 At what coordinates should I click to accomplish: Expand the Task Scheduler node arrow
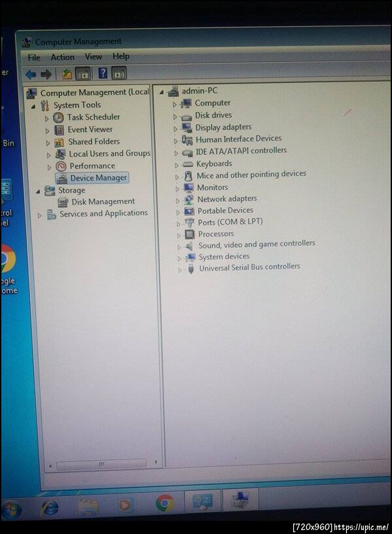[x=47, y=119]
